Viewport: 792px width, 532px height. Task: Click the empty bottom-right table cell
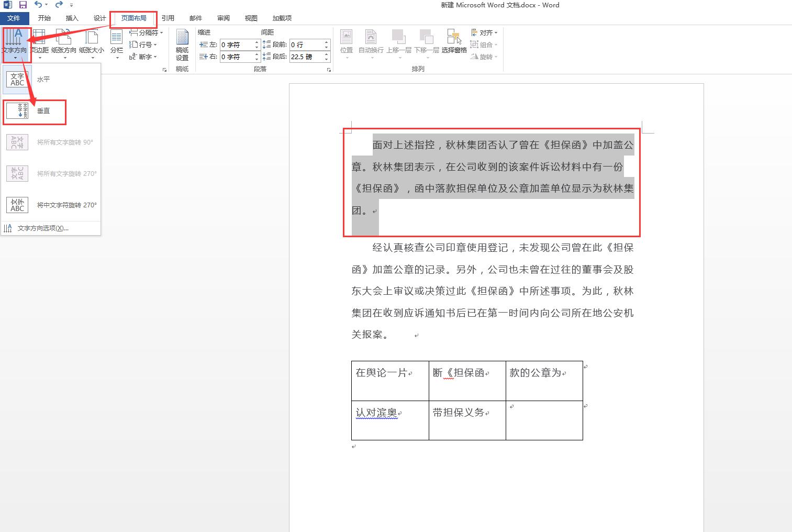point(544,420)
